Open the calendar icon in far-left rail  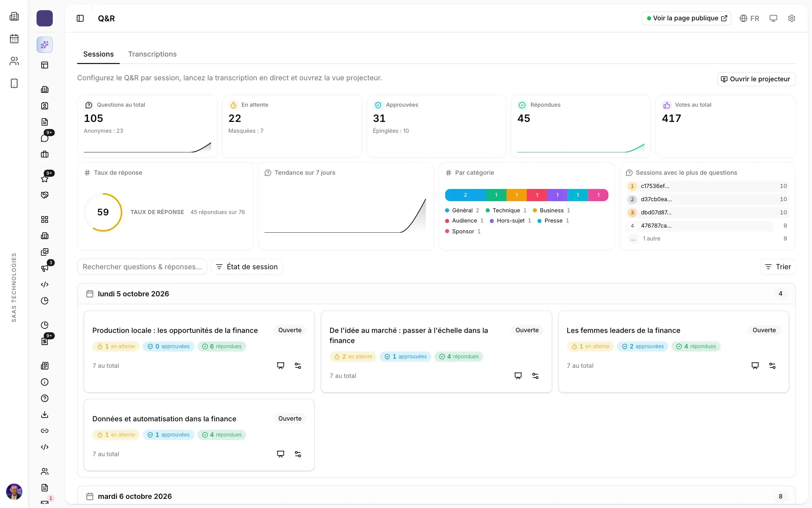click(14, 39)
